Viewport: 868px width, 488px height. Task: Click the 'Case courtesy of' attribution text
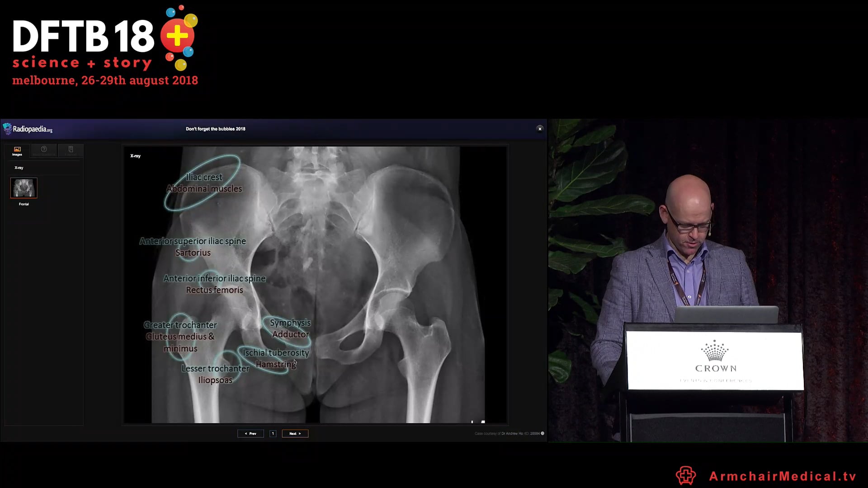pyautogui.click(x=486, y=434)
